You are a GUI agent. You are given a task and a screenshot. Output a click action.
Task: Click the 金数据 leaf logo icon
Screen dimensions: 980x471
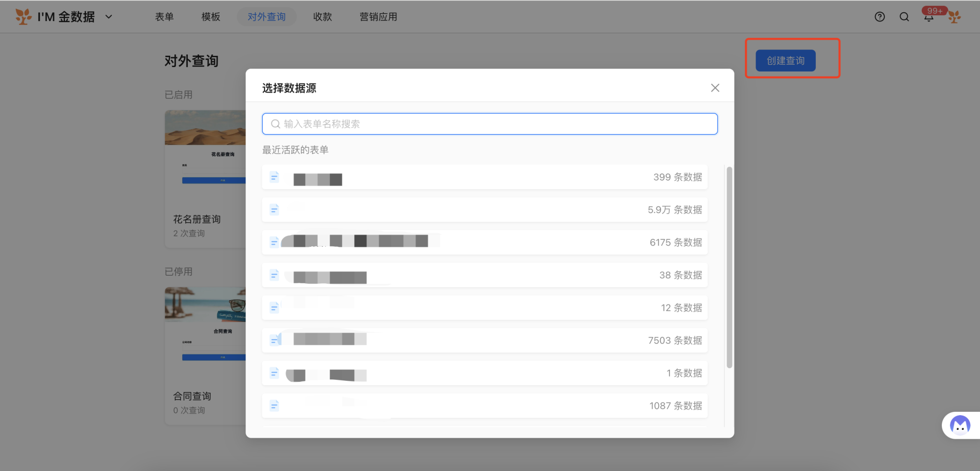click(x=24, y=17)
